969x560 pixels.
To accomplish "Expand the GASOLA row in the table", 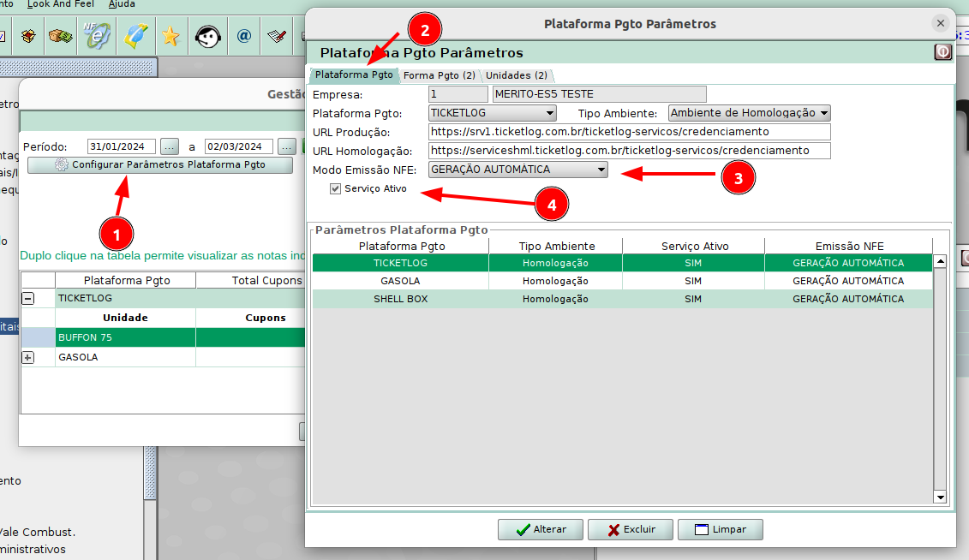I will (28, 358).
